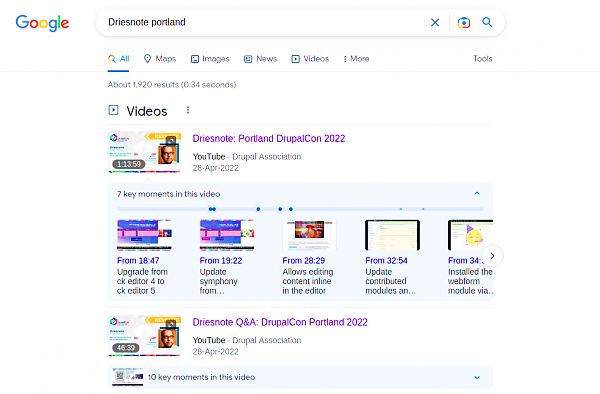Show next key moments with right arrow
The height and width of the screenshot is (394, 600).
492,256
